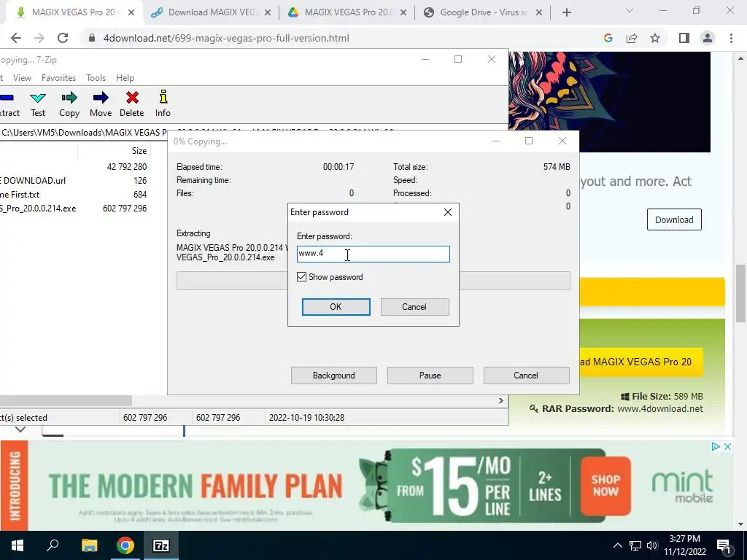
Task: Click inside the Enter password text field
Action: coord(373,254)
